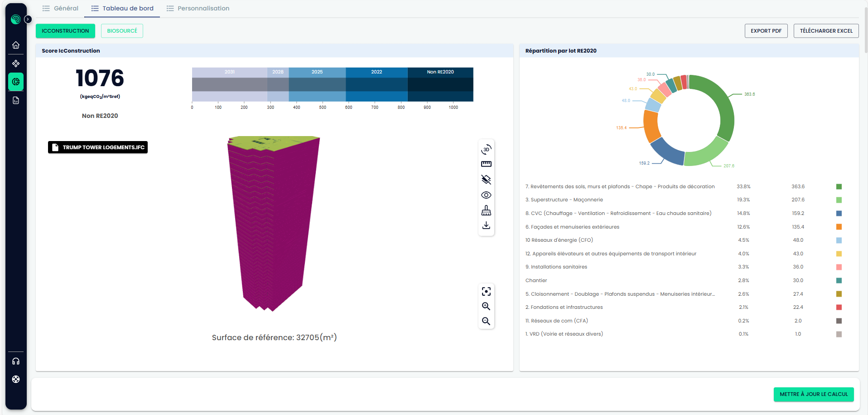Viewport: 868px width, 415px height.
Task: Click the dark blue donut chart segment
Action: (668, 152)
